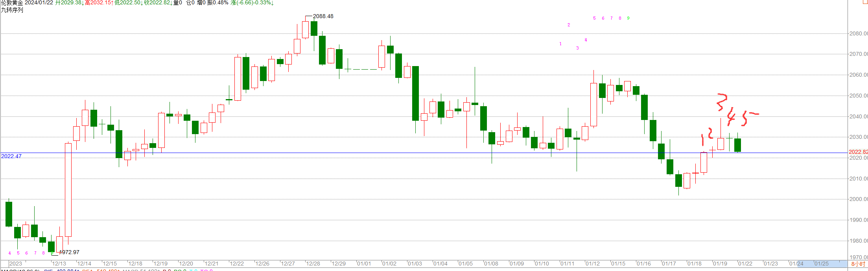Click the 12/13 date on time axis
Image resolution: width=868 pixels, height=271 pixels.
point(59,264)
